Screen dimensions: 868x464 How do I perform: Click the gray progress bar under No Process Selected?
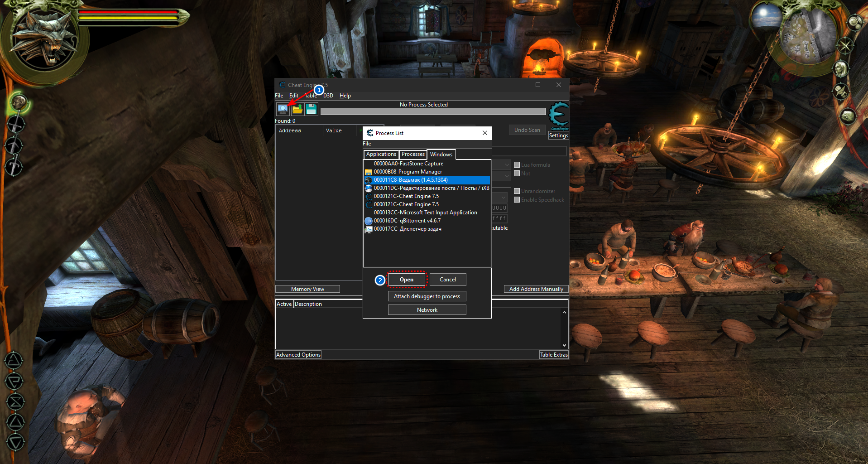point(433,111)
